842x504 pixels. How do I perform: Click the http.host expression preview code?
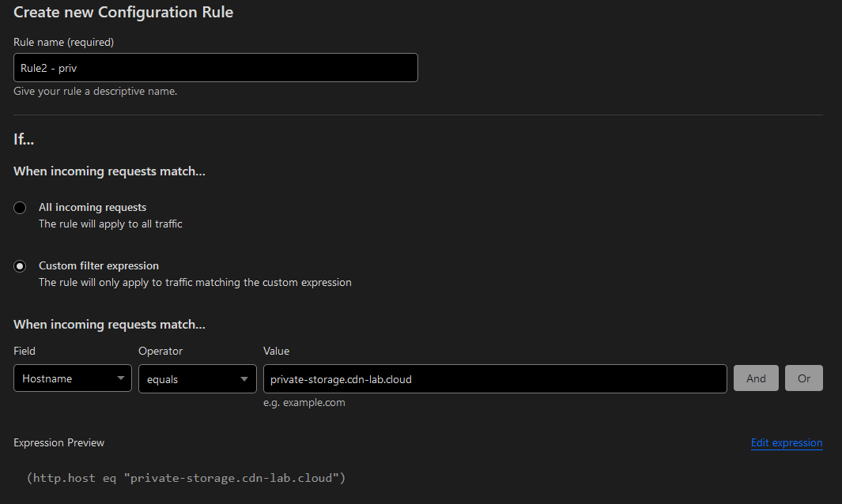[186, 478]
